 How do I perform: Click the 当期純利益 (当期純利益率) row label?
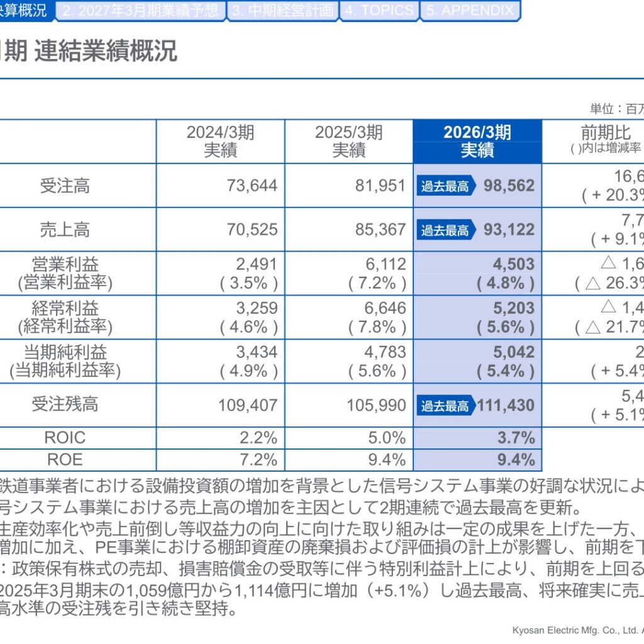(65, 362)
